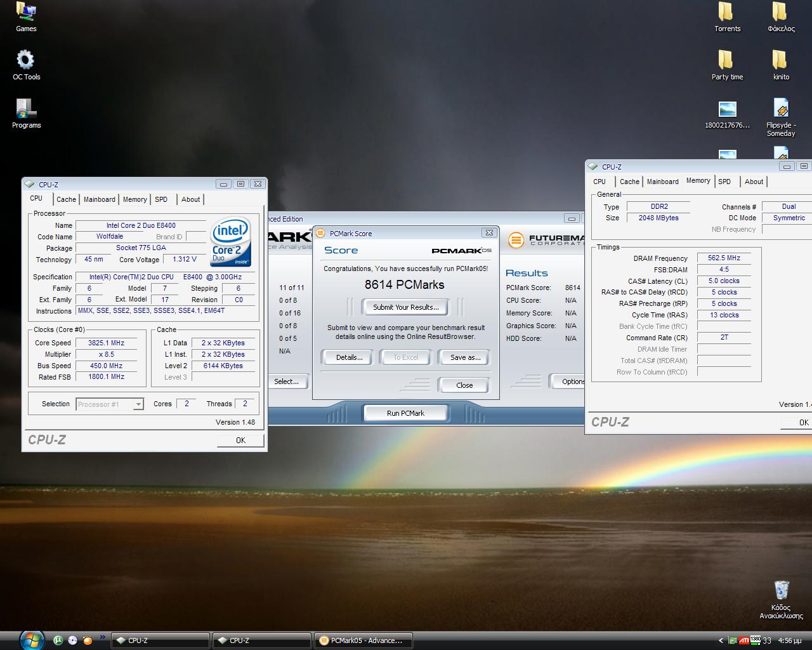Image resolution: width=812 pixels, height=650 pixels.
Task: Switch to PCMark05 taskbar button
Action: pyautogui.click(x=363, y=640)
